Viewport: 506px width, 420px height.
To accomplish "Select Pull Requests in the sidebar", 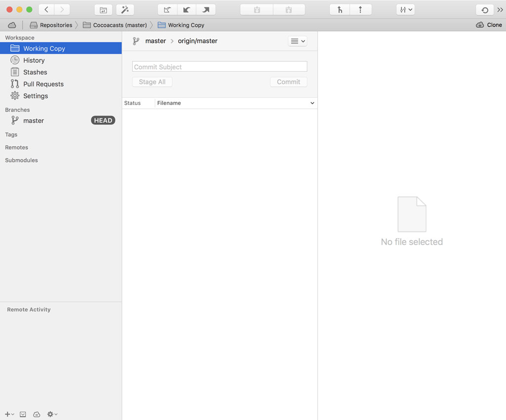I will (x=43, y=84).
